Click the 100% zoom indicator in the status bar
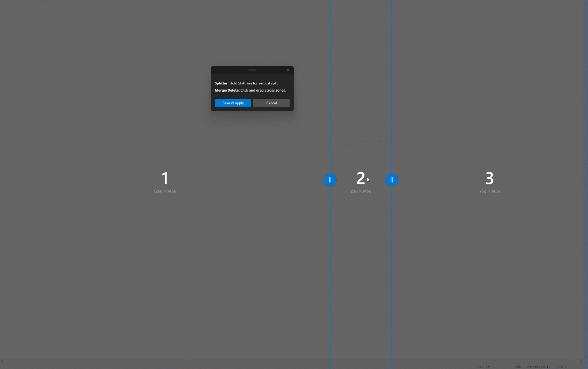 (517, 366)
